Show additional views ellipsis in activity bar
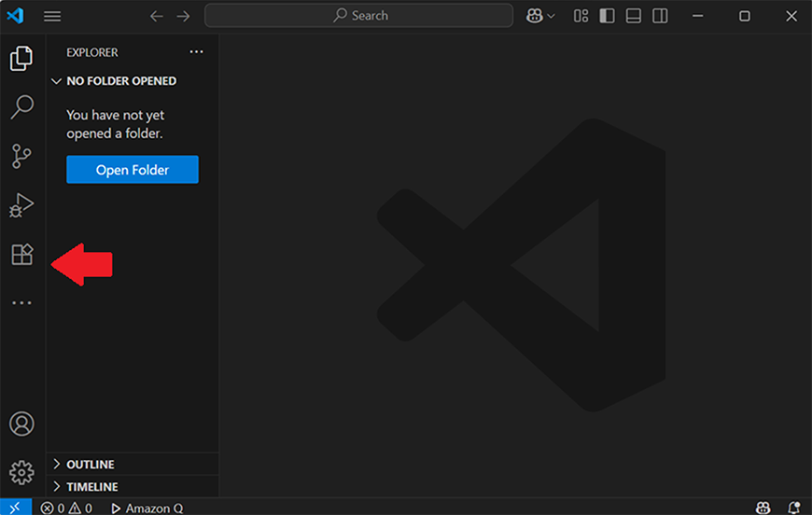The width and height of the screenshot is (812, 515). tap(21, 303)
